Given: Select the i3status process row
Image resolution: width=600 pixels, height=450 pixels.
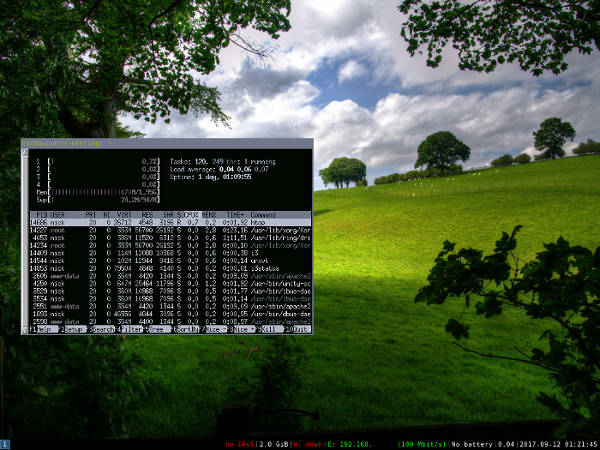Looking at the screenshot, I should coord(170,269).
